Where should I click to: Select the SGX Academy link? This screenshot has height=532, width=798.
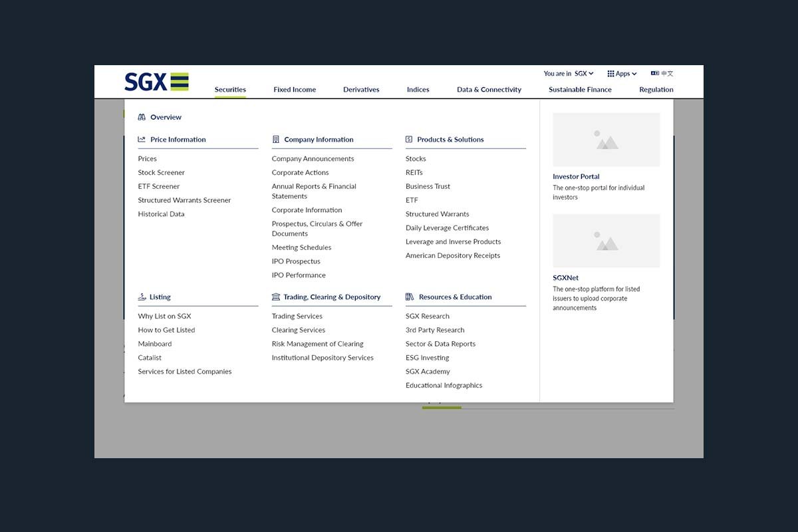(x=428, y=372)
